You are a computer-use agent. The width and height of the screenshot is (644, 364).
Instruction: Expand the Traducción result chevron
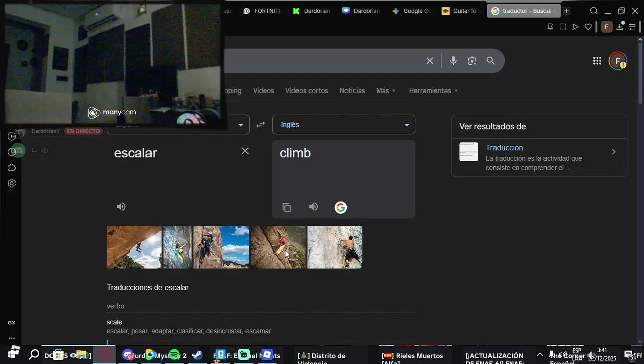click(614, 152)
